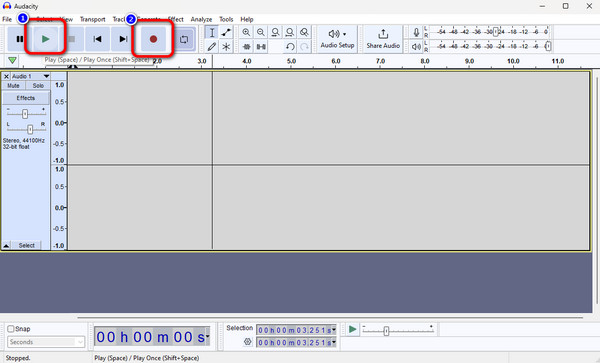Click the Share Audio button

pyautogui.click(x=383, y=39)
